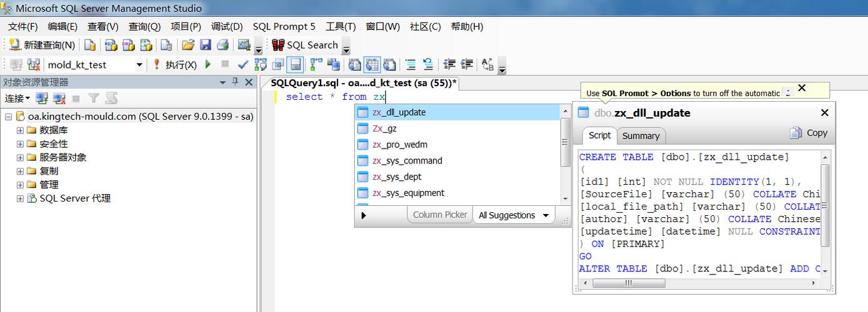
Task: Click Comment Out Selected Lines icon
Action: point(411,64)
